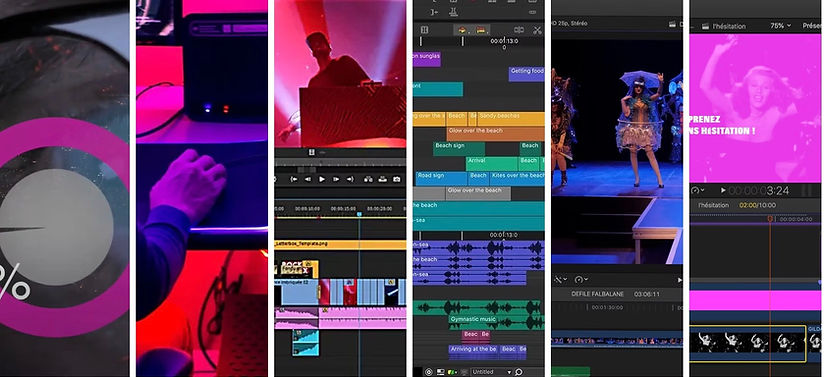Select the 'Getting food' clip
Image resolution: width=824 pixels, height=377 pixels.
[527, 74]
